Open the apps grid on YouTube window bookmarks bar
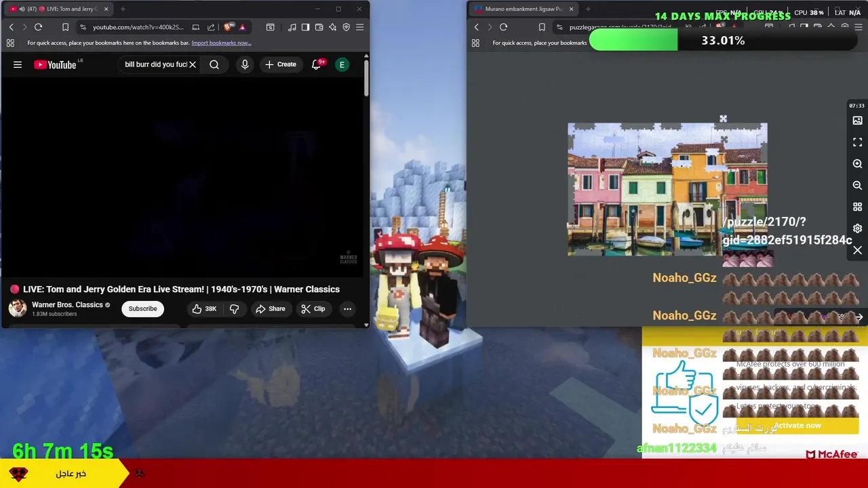Viewport: 868px width, 488px height. (x=10, y=43)
